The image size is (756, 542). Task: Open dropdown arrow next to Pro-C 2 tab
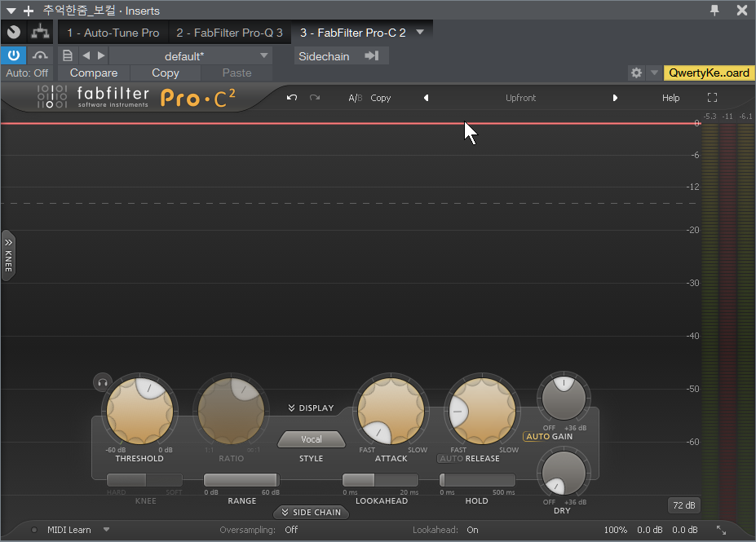(421, 32)
